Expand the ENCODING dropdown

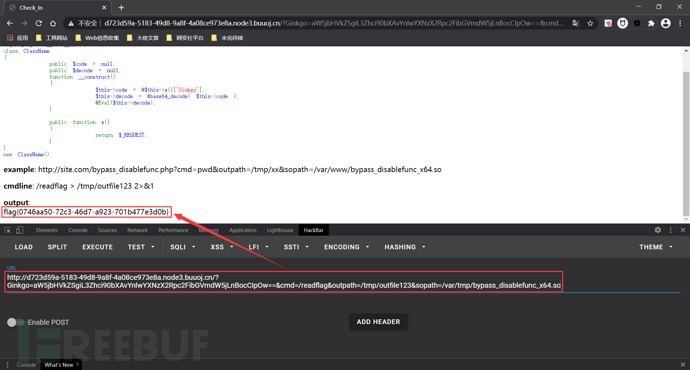[x=346, y=247]
